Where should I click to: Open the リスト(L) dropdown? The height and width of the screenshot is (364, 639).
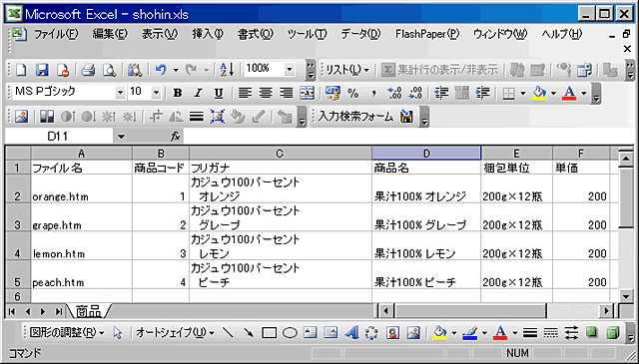pyautogui.click(x=347, y=70)
